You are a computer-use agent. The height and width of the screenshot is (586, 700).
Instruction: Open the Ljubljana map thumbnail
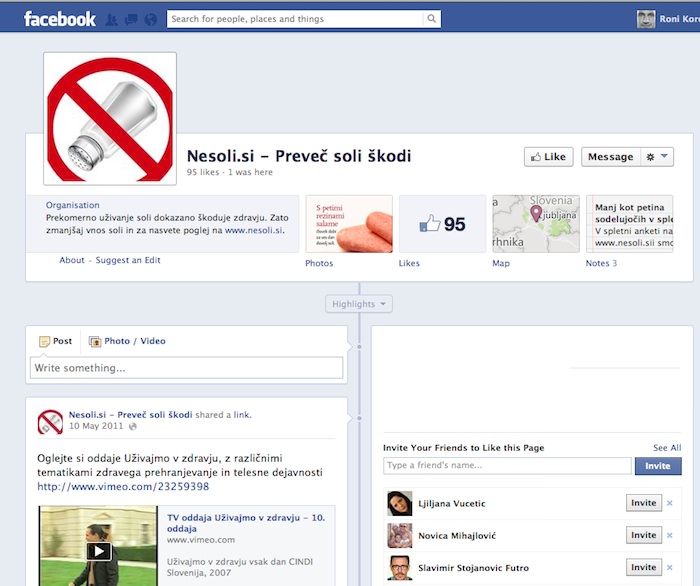536,224
